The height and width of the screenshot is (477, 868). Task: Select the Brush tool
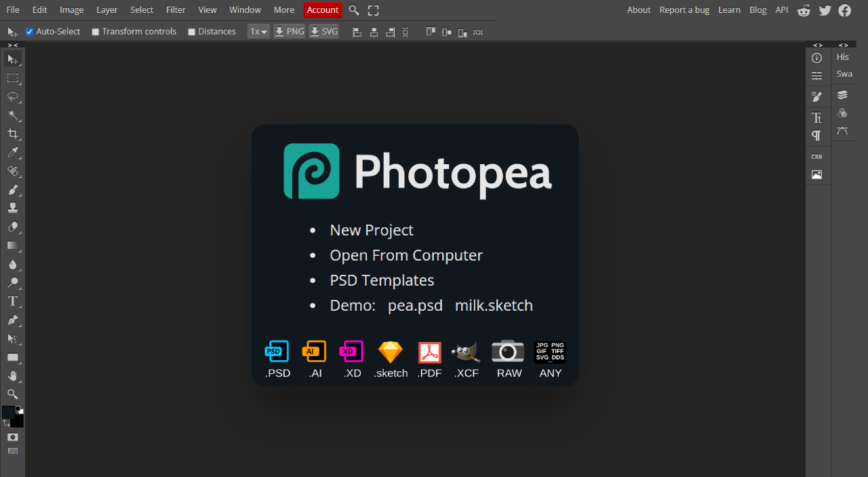[12, 189]
